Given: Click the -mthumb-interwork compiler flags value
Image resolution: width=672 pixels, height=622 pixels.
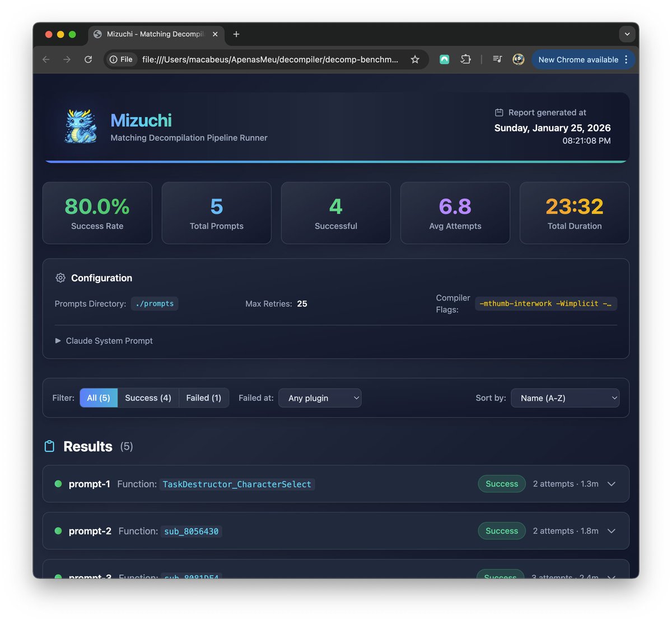Looking at the screenshot, I should [546, 304].
